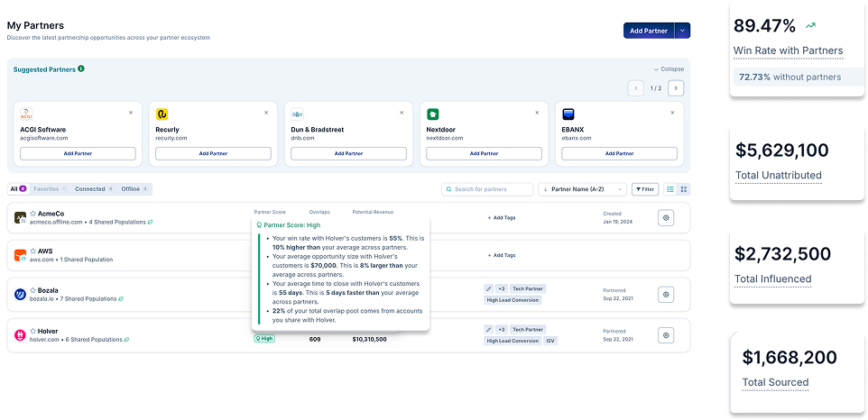Dismiss the Dun & Bradstreet suggestion
The image size is (868, 420).
[402, 113]
